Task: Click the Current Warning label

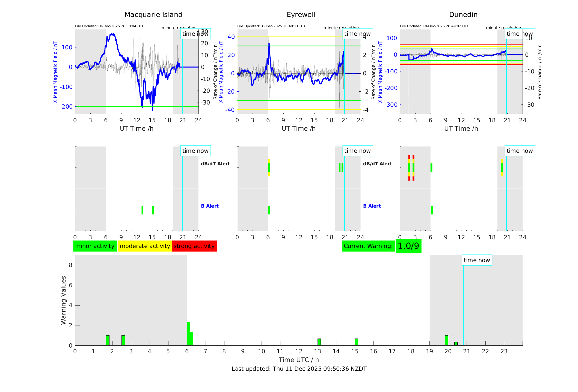Action: tap(368, 246)
